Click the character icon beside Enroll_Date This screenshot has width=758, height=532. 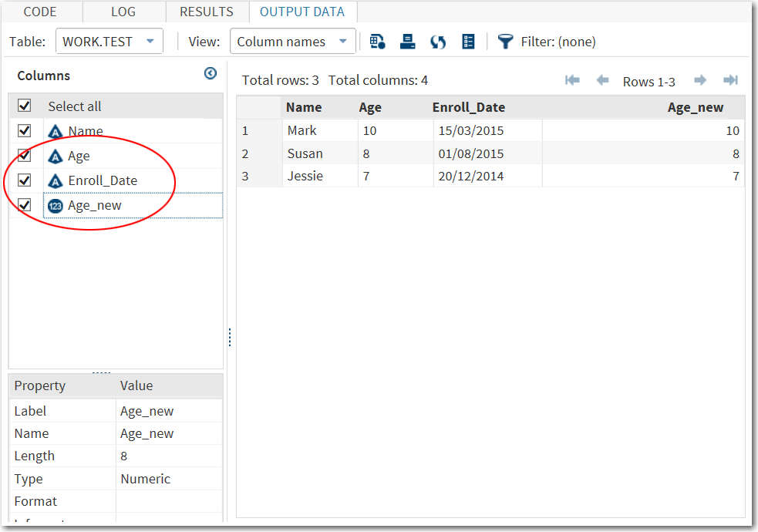[x=55, y=180]
